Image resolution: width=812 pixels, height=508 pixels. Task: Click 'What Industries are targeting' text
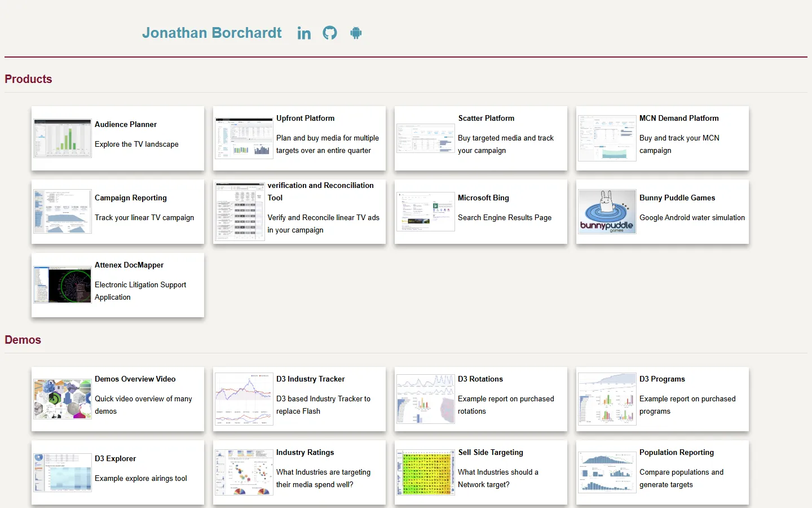point(323,472)
